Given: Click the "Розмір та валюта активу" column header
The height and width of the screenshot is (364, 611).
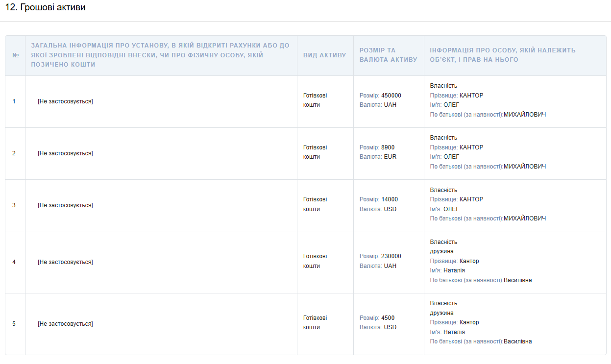Looking at the screenshot, I should (x=388, y=55).
